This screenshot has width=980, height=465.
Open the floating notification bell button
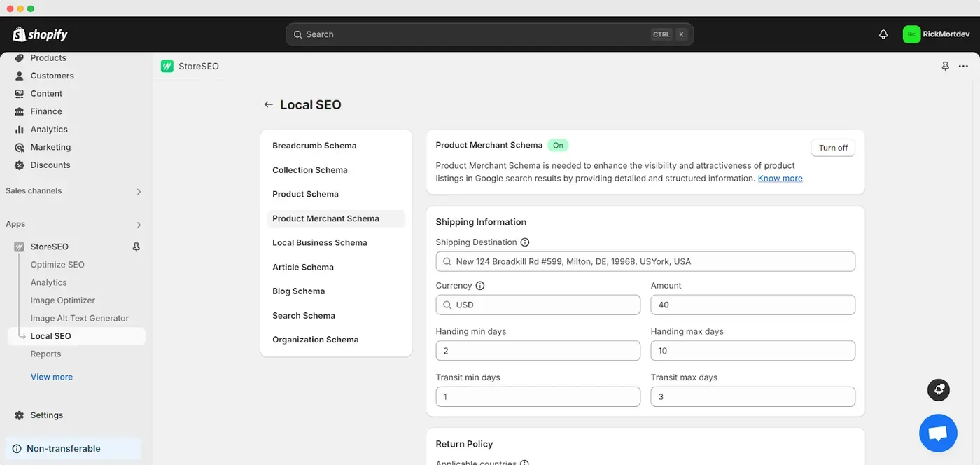coord(939,389)
